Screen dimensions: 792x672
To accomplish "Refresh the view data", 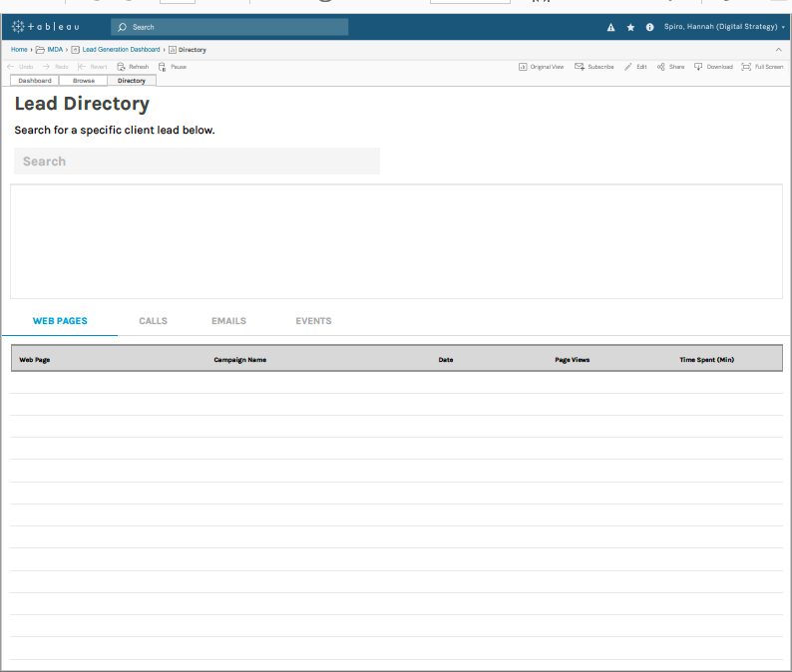I will pos(133,67).
